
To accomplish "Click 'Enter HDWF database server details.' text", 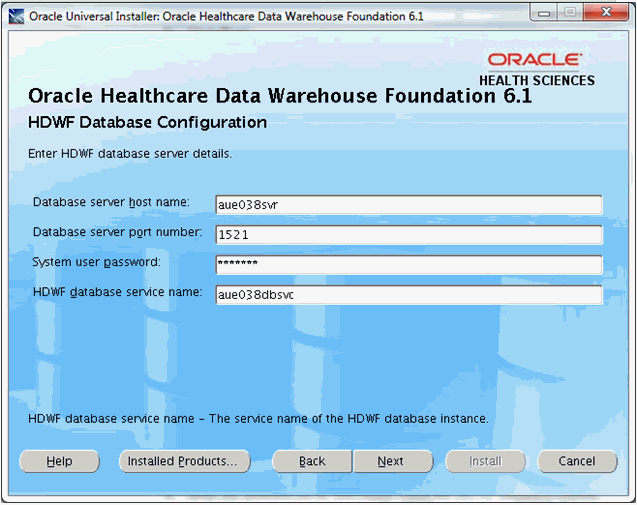I will pos(130,154).
